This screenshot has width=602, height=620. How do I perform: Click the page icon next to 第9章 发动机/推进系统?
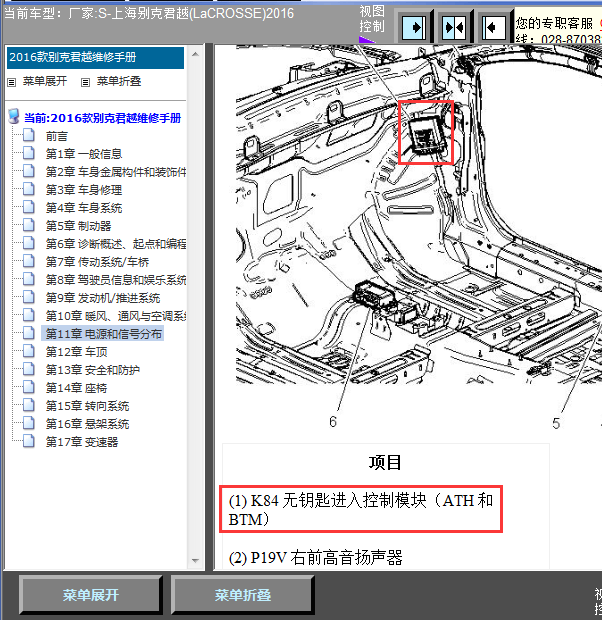(28, 297)
